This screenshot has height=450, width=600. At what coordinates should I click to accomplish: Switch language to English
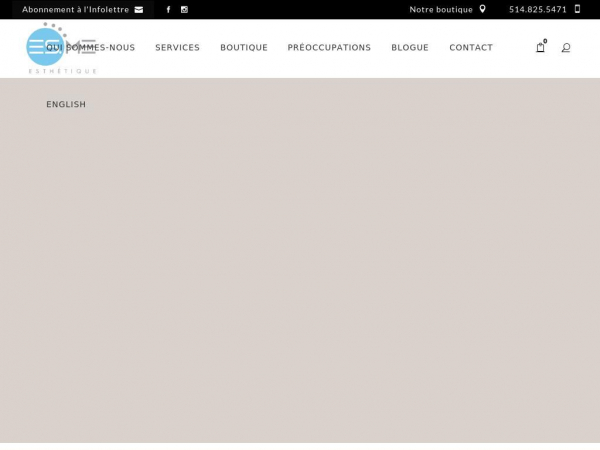point(66,104)
